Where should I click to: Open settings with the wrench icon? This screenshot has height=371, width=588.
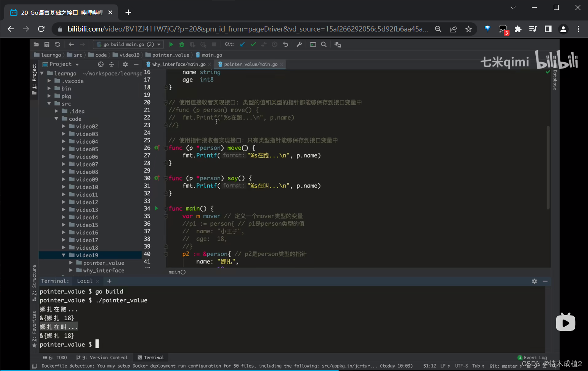click(x=299, y=44)
